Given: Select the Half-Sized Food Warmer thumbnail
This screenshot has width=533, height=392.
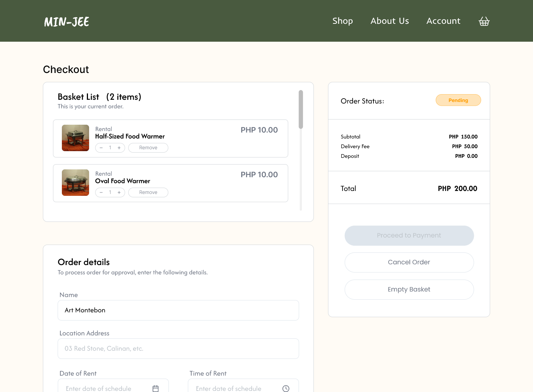Looking at the screenshot, I should tap(75, 138).
